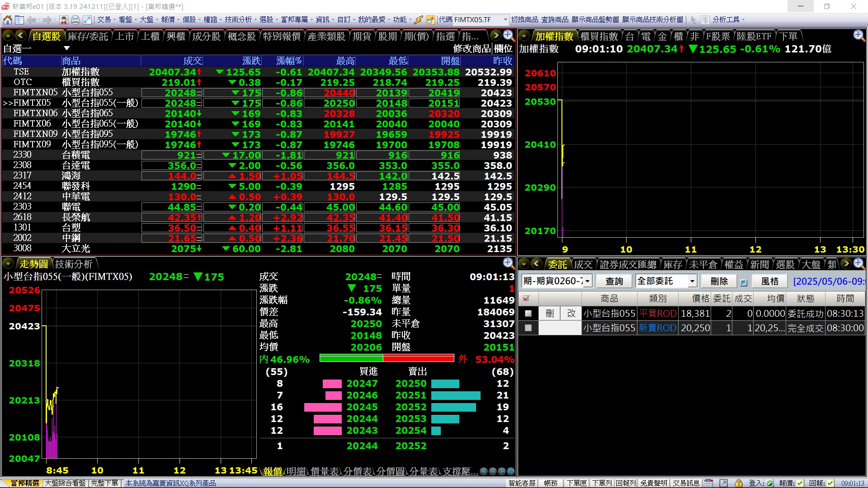Screen dimensions: 868x488
Task: Click the 登入 green status indicator
Action: click(x=769, y=483)
